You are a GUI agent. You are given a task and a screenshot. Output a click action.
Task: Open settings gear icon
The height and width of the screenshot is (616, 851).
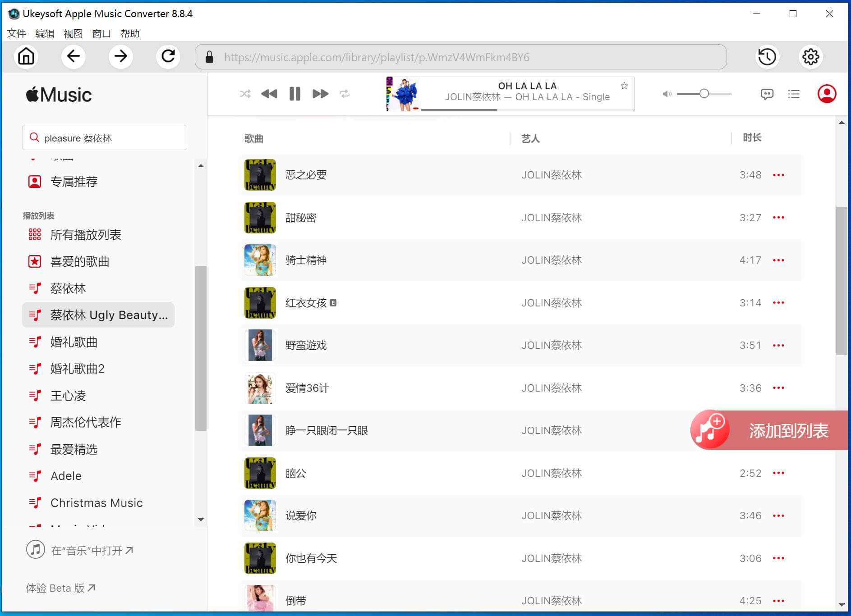point(811,57)
